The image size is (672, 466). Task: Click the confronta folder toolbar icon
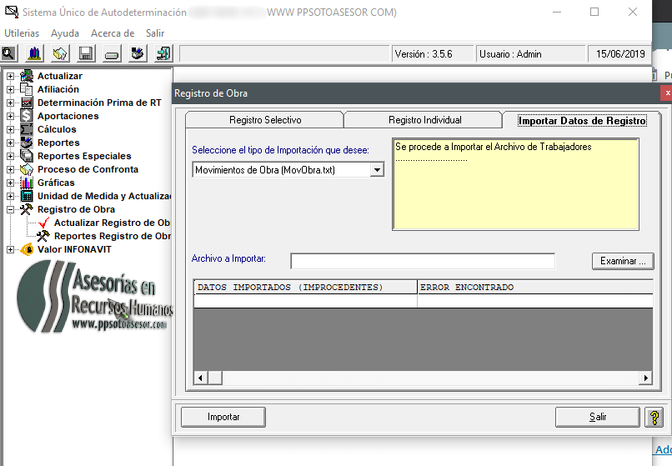point(60,54)
